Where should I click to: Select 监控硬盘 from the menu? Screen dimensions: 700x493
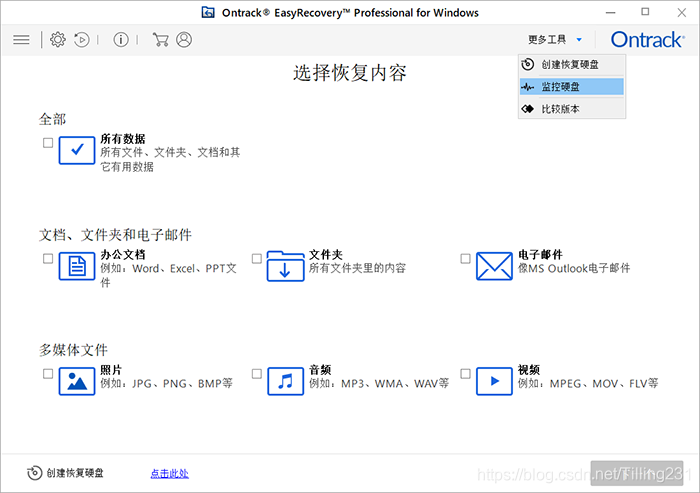[572, 87]
